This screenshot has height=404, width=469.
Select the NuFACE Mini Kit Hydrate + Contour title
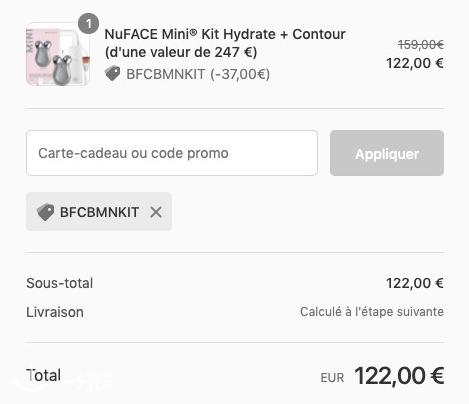pyautogui.click(x=225, y=34)
